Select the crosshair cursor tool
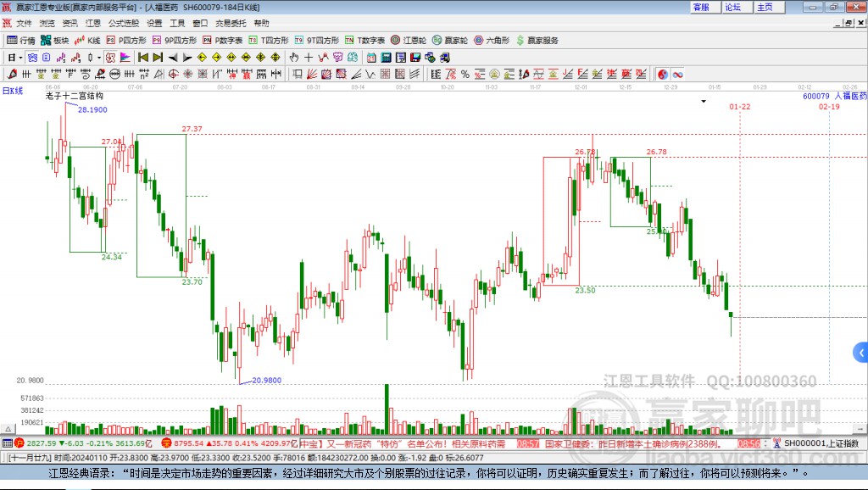This screenshot has height=490, width=868. point(309,58)
